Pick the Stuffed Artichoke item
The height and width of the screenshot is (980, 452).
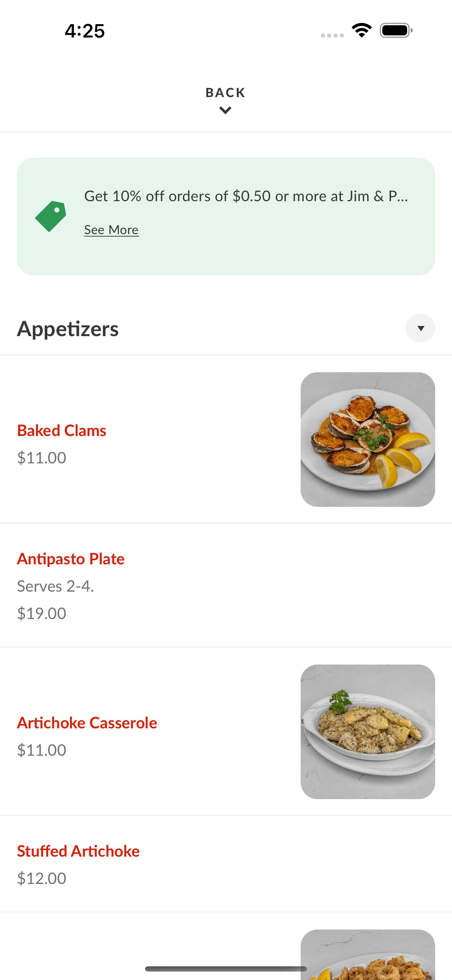pyautogui.click(x=226, y=864)
